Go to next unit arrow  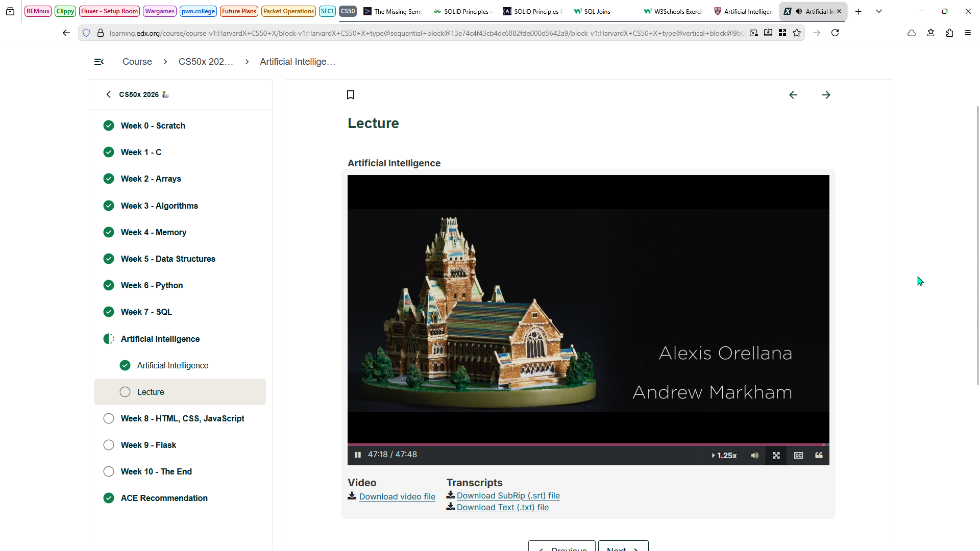coord(826,95)
